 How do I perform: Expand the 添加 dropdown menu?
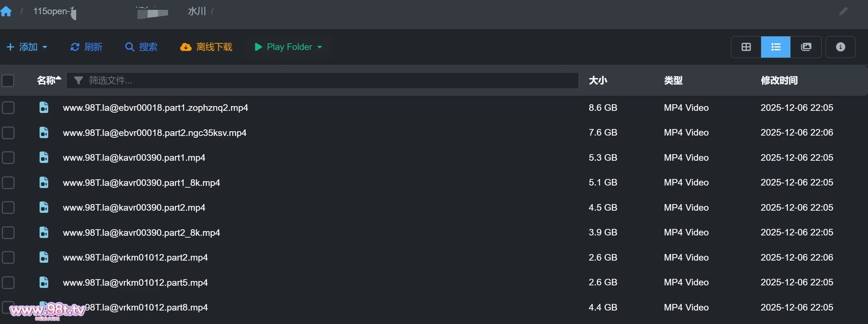27,47
